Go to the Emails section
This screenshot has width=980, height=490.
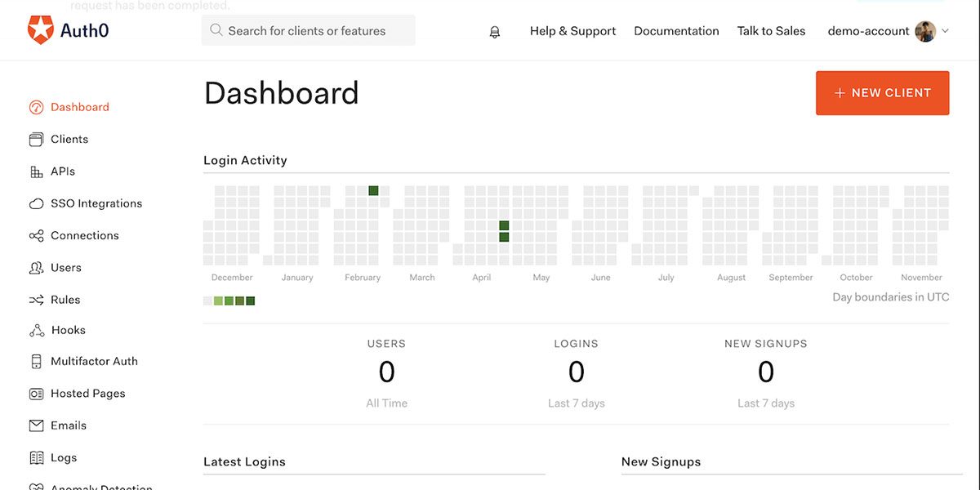point(68,425)
